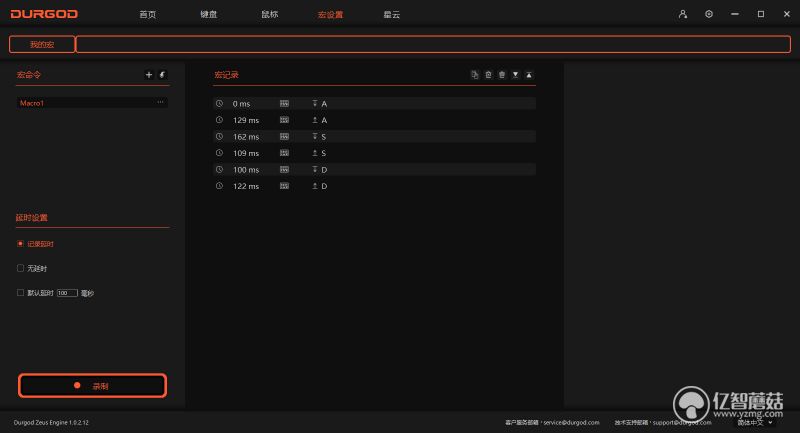This screenshot has width=800, height=433.
Task: Click the keyboard icon on the 100 ms row
Action: tap(284, 169)
